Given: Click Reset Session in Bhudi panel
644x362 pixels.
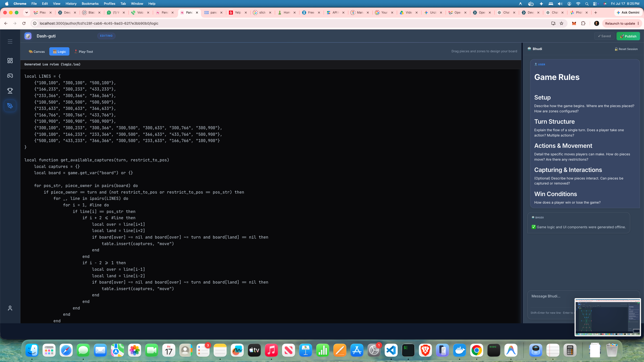Looking at the screenshot, I should pos(626,49).
